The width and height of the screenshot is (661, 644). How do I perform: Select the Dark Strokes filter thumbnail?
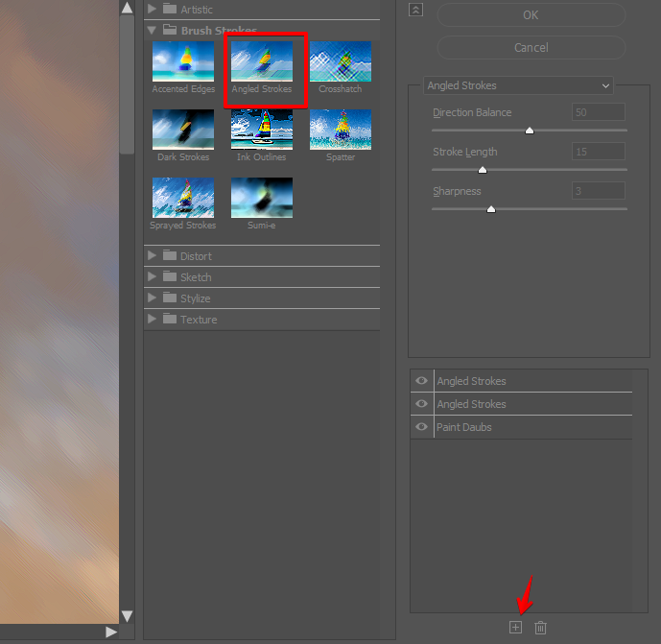183,130
